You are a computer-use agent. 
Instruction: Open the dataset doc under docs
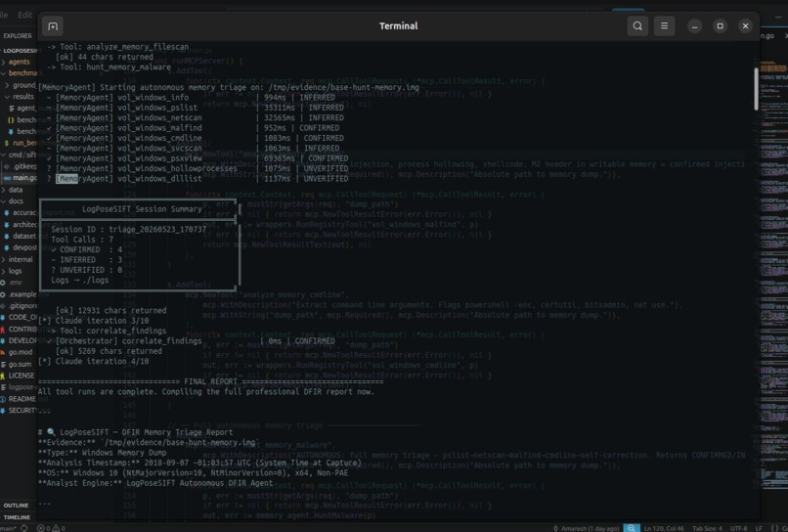tap(22, 237)
